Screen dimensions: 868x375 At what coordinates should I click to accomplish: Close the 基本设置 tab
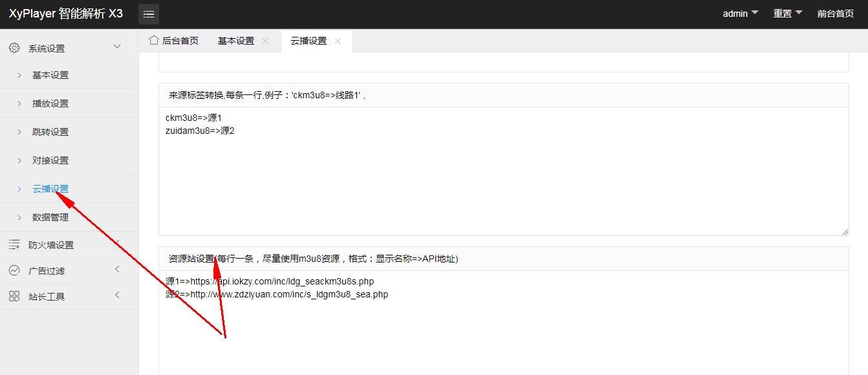265,41
